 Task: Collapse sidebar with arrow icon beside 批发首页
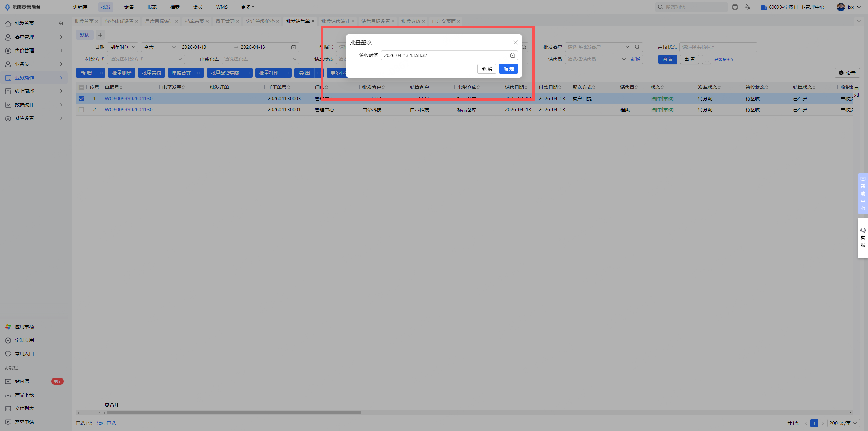pyautogui.click(x=61, y=23)
